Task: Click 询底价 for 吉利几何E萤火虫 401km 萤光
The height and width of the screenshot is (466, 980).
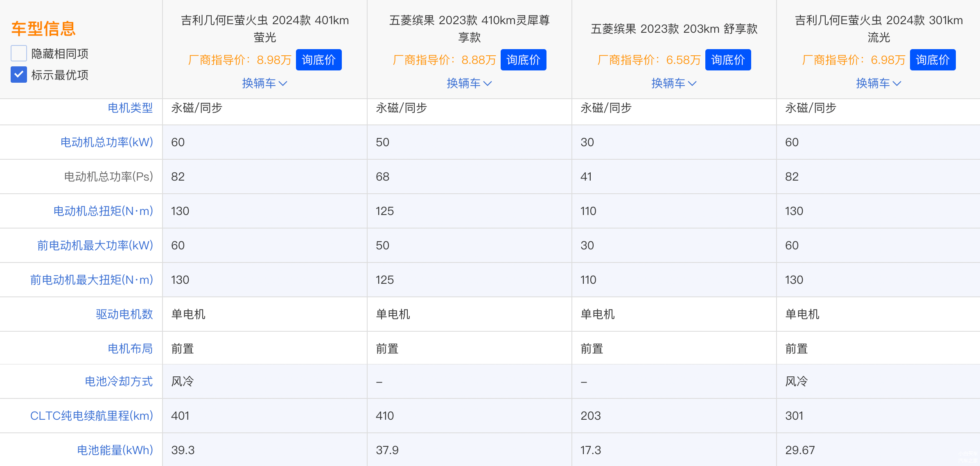Action: [318, 60]
